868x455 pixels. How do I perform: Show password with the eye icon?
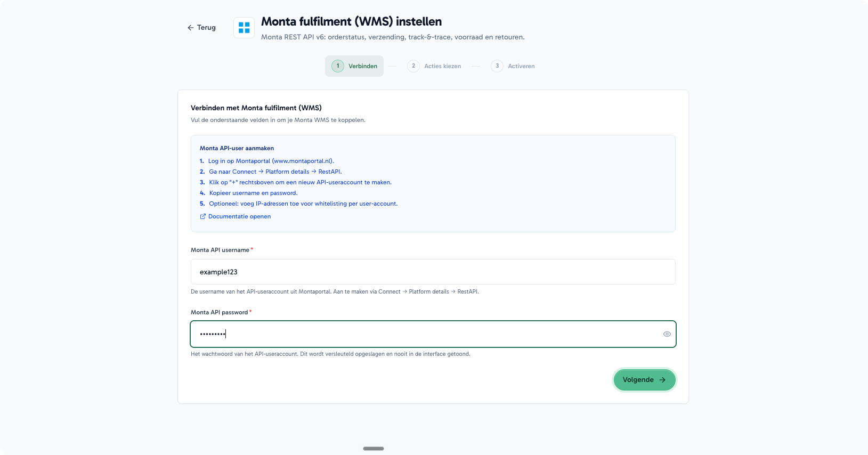(667, 334)
